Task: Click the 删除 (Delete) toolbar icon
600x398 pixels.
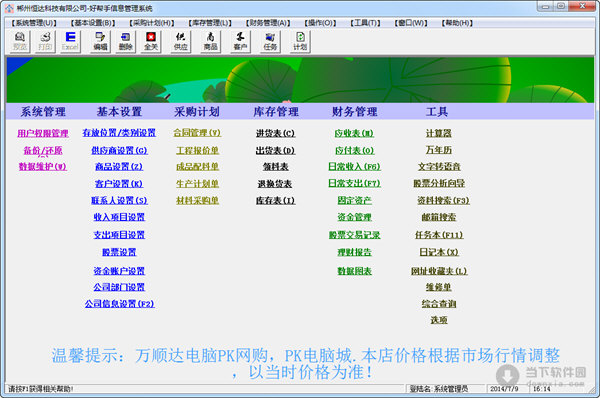Action: pos(126,41)
